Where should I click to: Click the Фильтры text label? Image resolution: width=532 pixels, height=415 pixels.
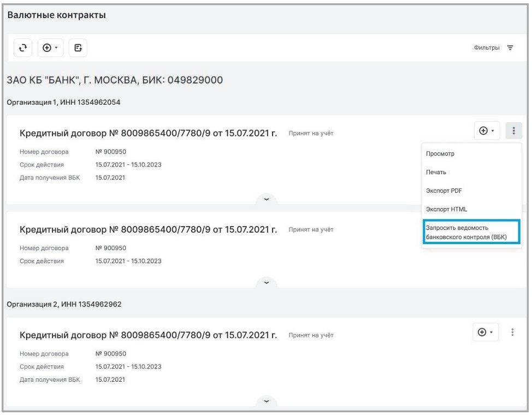[x=486, y=49]
